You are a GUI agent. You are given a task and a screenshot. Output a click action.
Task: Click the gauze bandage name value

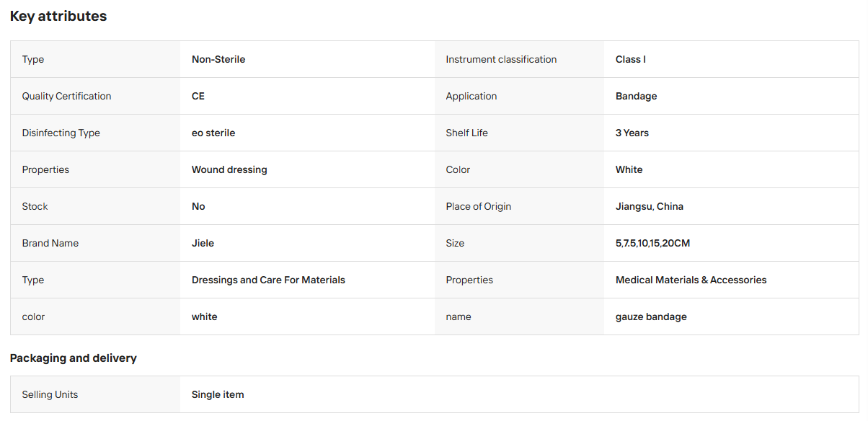coord(651,316)
